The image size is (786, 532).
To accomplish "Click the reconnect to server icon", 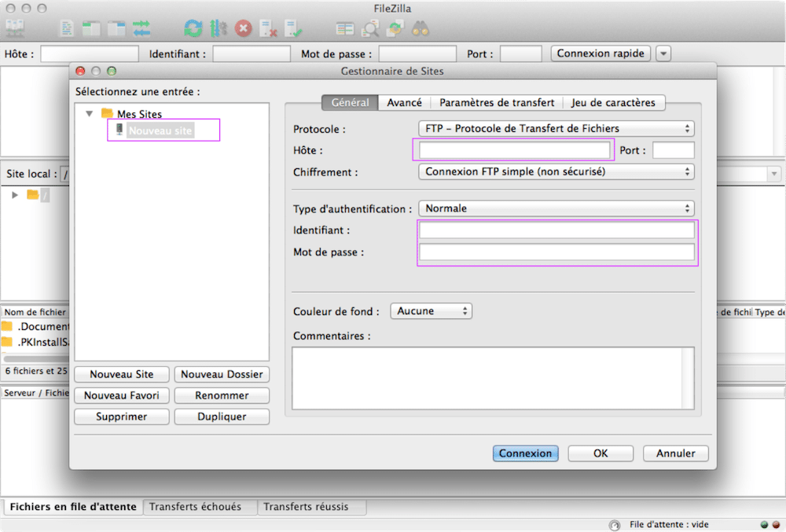I will [294, 28].
